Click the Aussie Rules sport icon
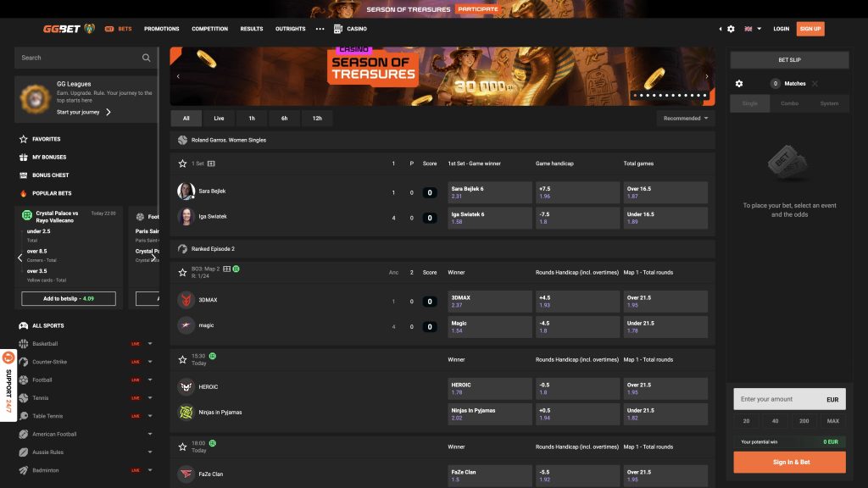This screenshot has height=488, width=868. click(x=23, y=452)
